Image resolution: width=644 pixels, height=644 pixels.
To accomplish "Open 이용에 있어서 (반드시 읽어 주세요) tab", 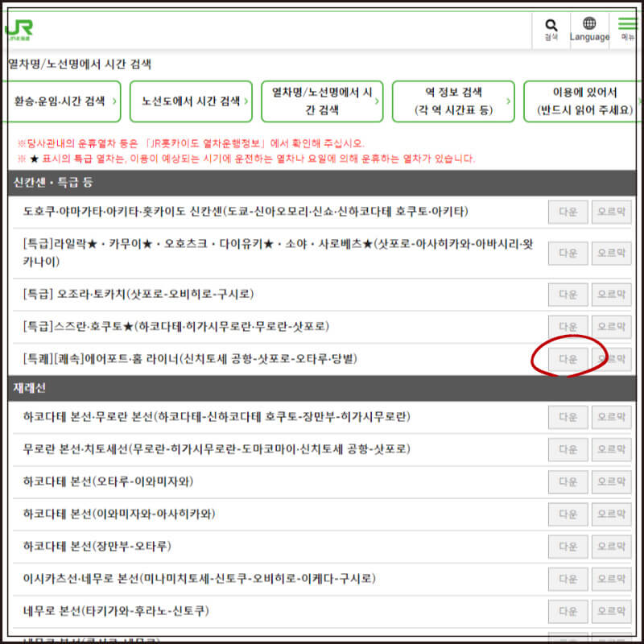I will tap(582, 101).
